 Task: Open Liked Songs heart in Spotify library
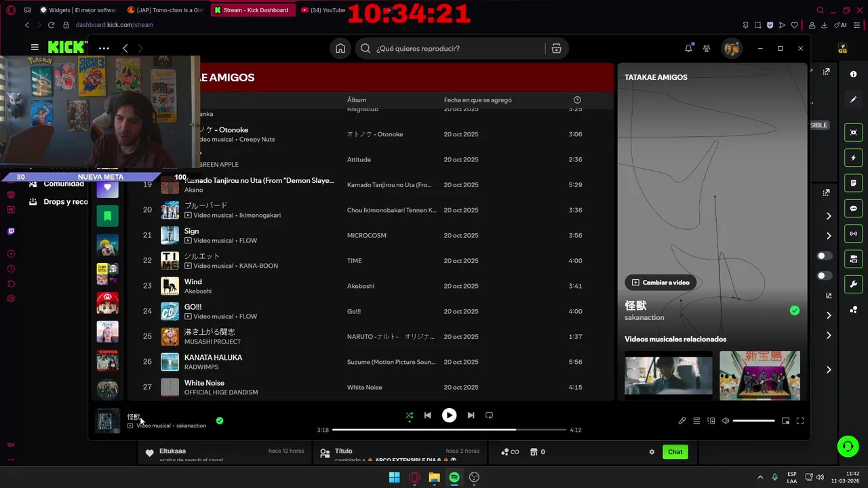click(107, 187)
